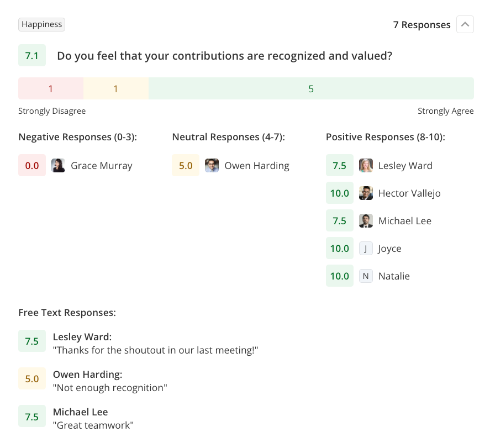Collapse the question with the chevron button

[465, 25]
